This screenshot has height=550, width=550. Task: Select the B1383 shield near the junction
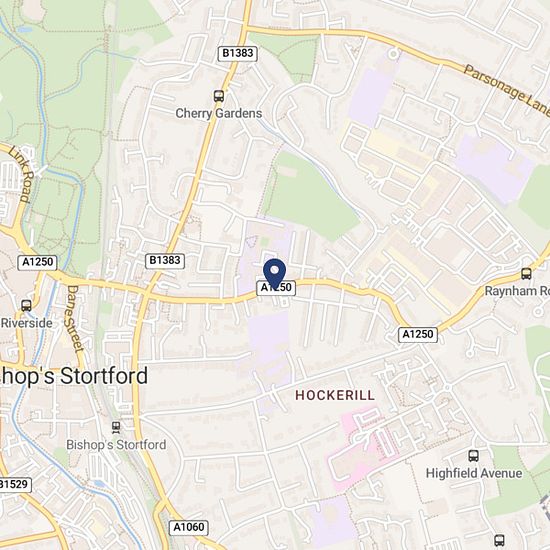pyautogui.click(x=165, y=261)
